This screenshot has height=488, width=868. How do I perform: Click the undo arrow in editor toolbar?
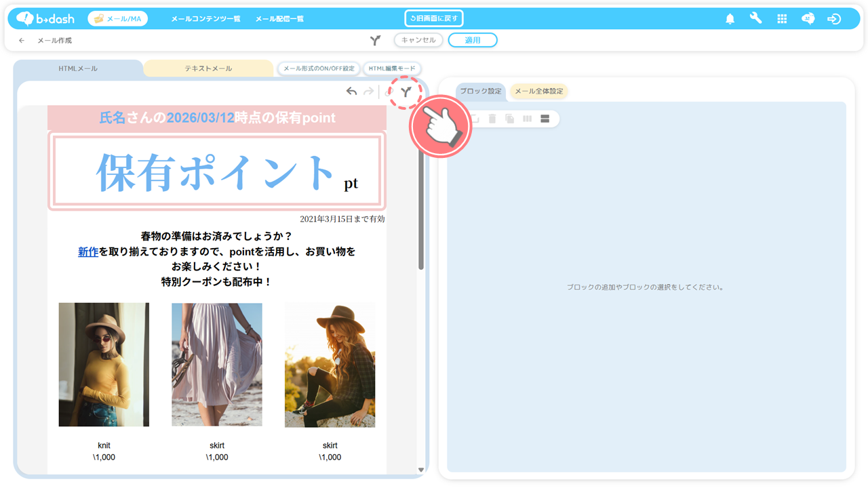[x=351, y=91]
